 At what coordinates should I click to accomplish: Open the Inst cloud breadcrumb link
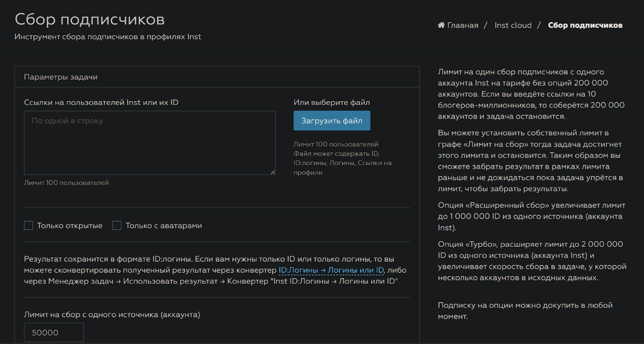coord(513,25)
